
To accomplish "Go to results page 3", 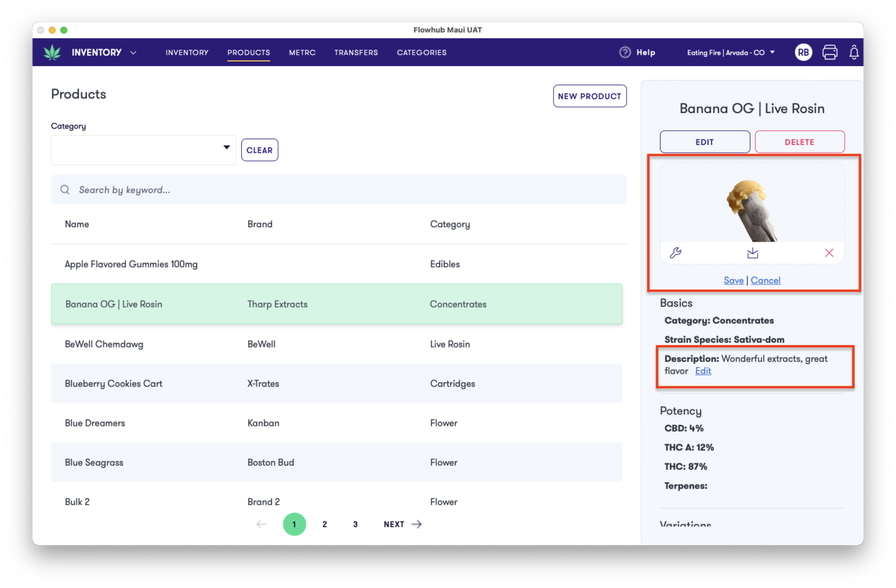I will (355, 524).
